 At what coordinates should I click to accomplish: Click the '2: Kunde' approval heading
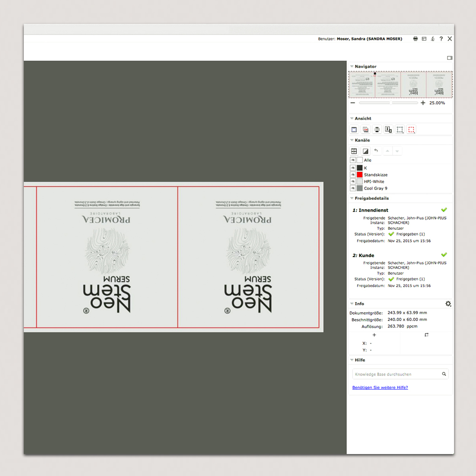(x=364, y=255)
